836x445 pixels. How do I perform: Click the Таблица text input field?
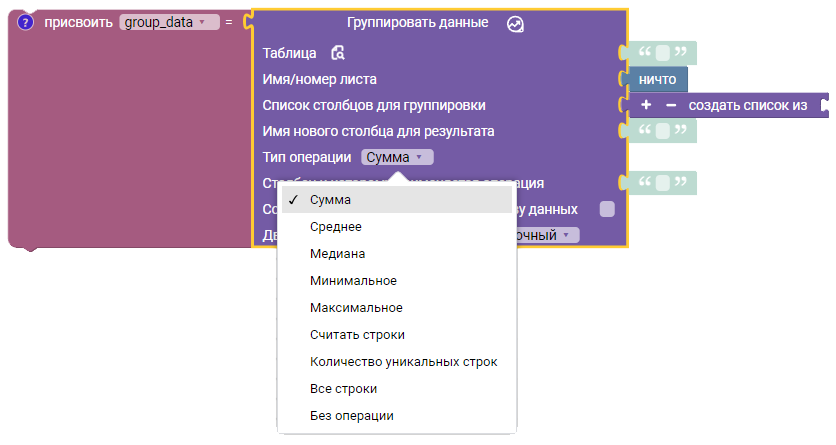[662, 53]
